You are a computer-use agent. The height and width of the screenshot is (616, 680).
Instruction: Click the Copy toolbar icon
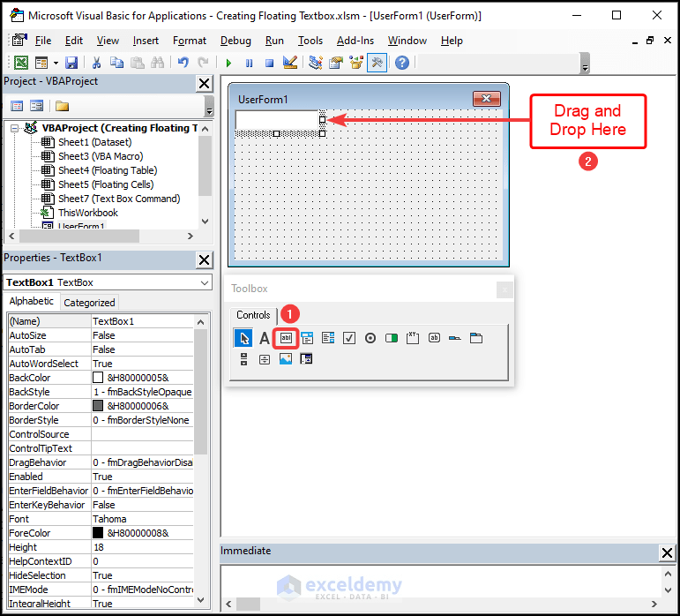pos(116,63)
